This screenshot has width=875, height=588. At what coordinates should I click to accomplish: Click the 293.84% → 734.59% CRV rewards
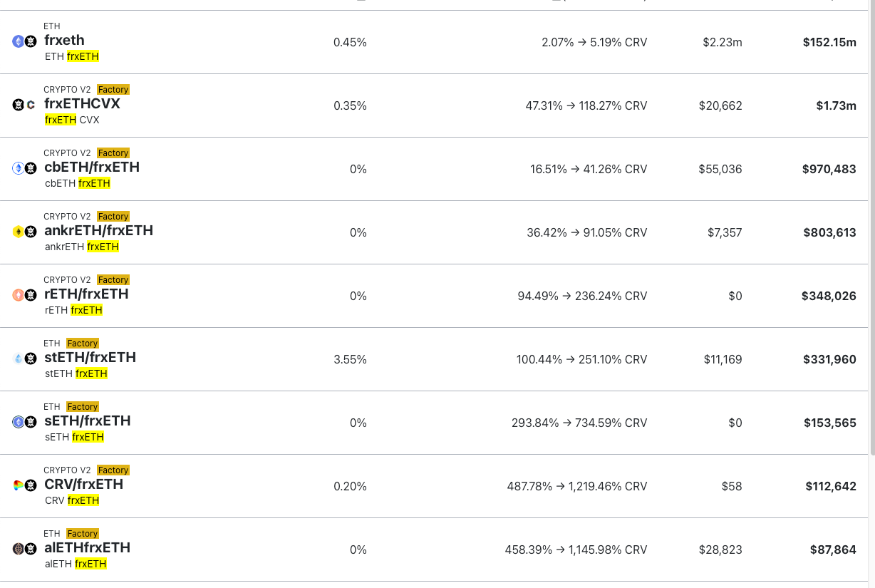click(579, 423)
